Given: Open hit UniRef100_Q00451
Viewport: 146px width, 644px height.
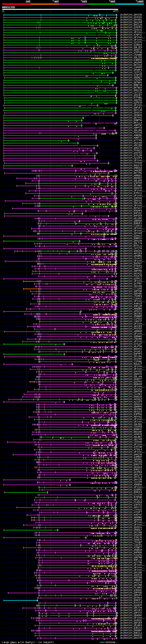Looking at the screenshot, I should tap(131, 20).
